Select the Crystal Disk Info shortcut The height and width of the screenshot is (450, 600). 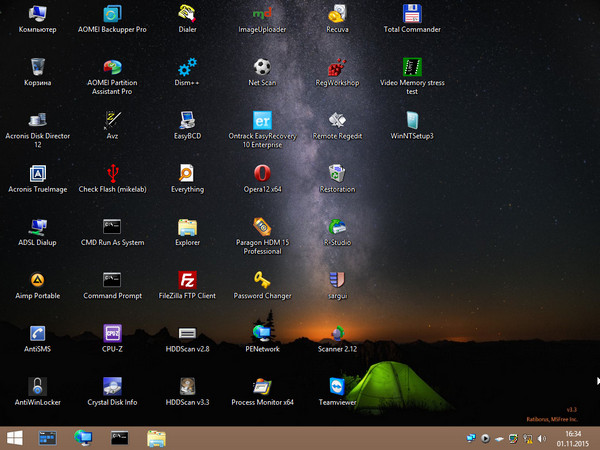point(112,386)
